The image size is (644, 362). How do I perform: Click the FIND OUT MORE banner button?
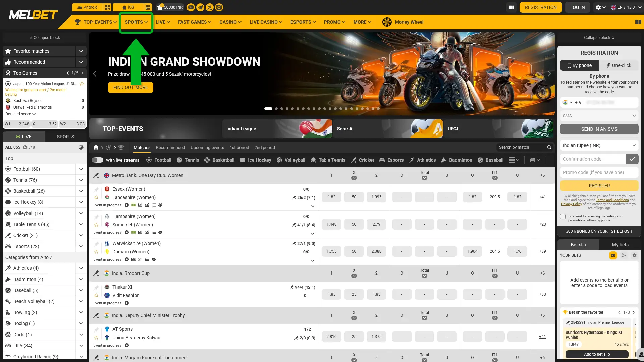click(130, 87)
